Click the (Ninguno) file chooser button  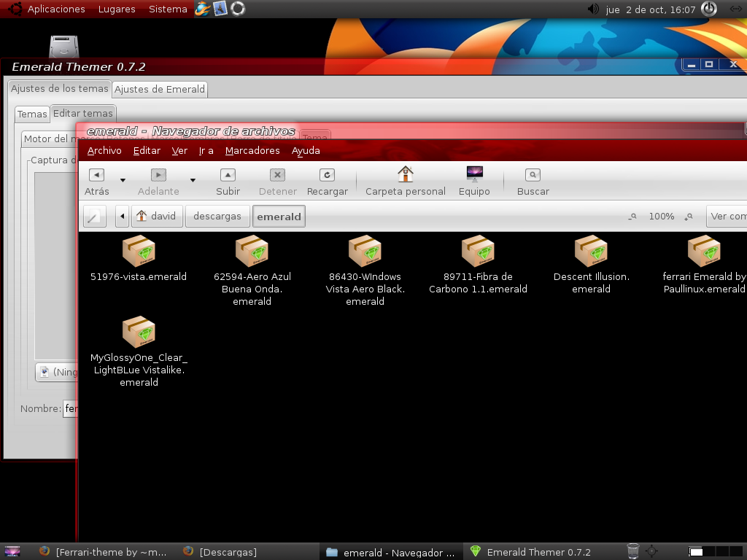click(57, 372)
